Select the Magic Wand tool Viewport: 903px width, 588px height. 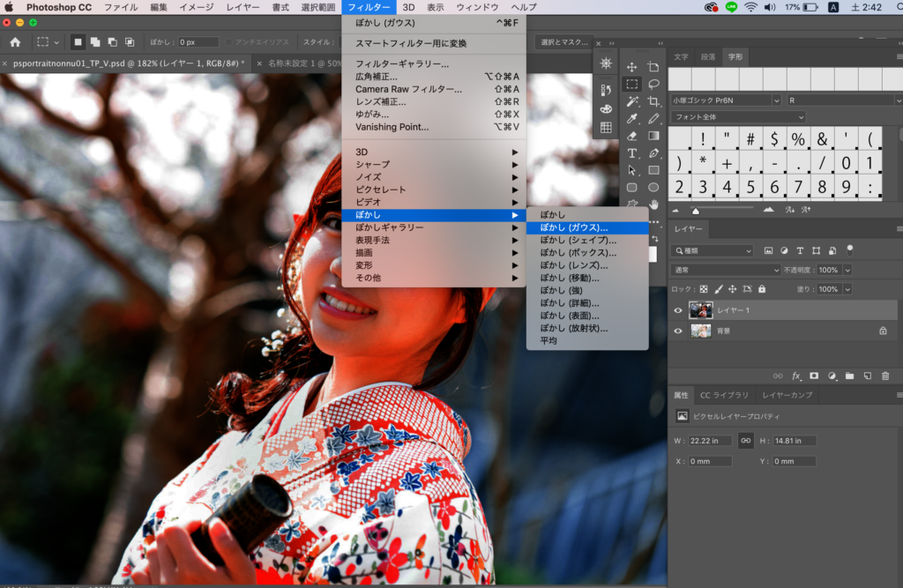tap(632, 101)
